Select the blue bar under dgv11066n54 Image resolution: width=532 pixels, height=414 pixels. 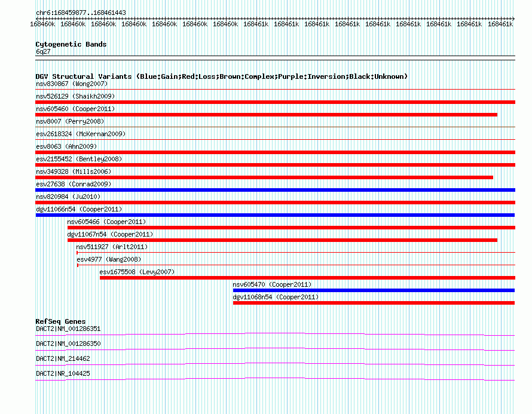pos(275,215)
